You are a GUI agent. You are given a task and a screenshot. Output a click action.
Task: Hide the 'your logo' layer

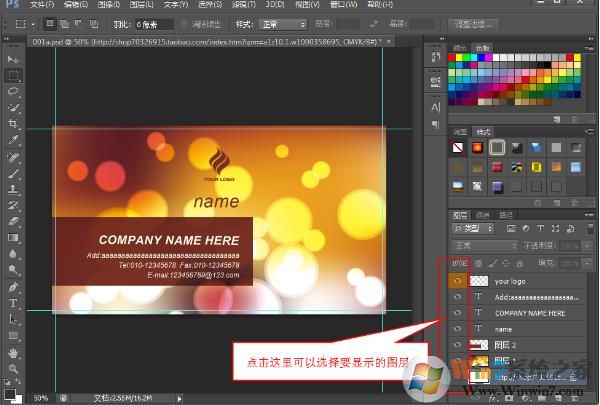[x=458, y=281]
